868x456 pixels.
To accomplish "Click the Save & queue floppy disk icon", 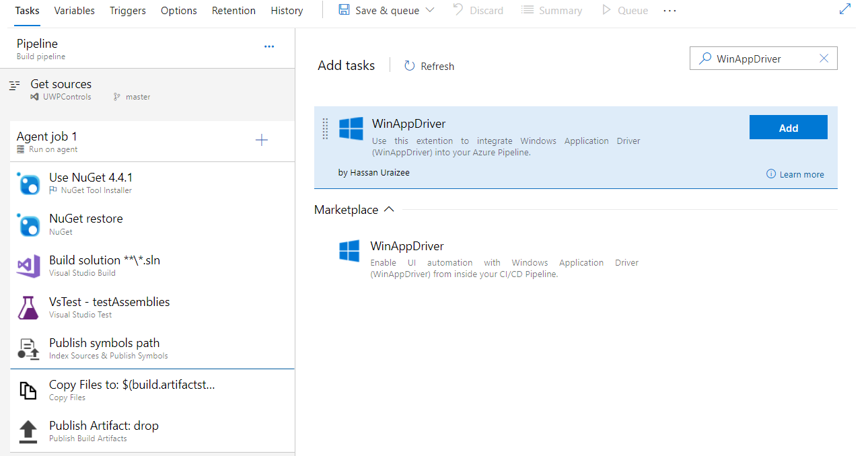I will pyautogui.click(x=344, y=10).
